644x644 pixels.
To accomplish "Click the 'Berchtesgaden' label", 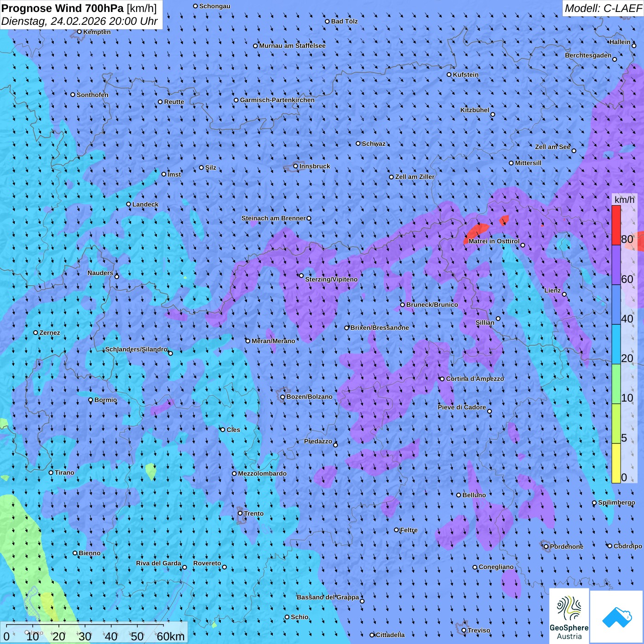I will [588, 55].
